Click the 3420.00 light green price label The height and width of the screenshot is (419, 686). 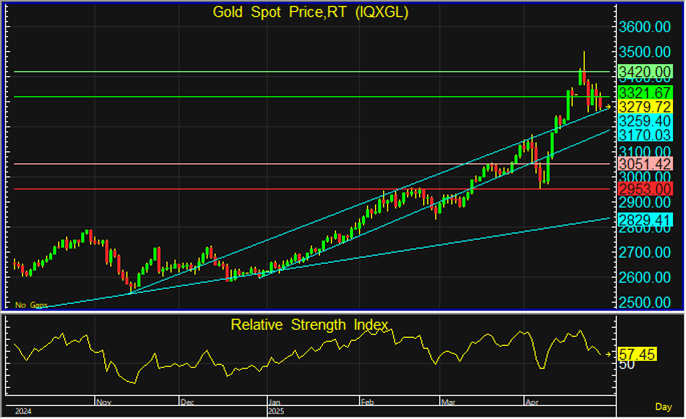644,72
